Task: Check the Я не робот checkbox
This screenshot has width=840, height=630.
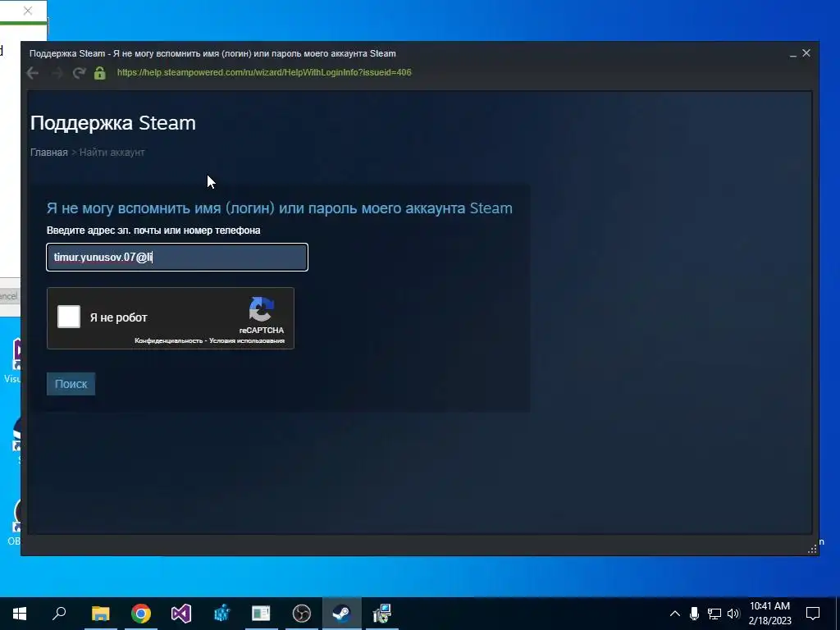Action: [x=69, y=317]
